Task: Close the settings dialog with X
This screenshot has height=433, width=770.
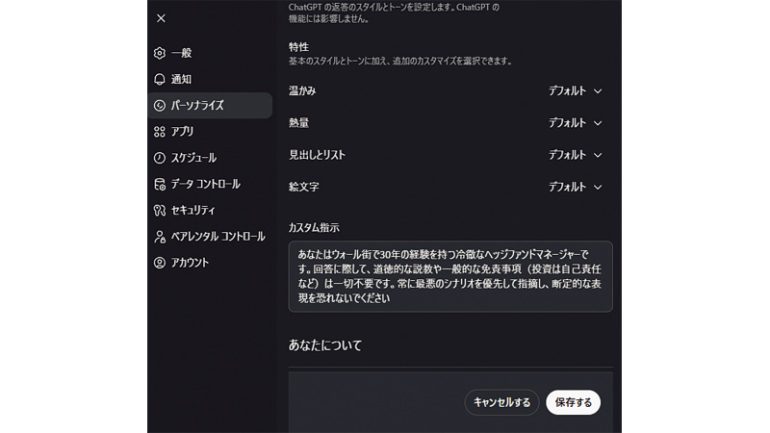Action: pyautogui.click(x=161, y=18)
